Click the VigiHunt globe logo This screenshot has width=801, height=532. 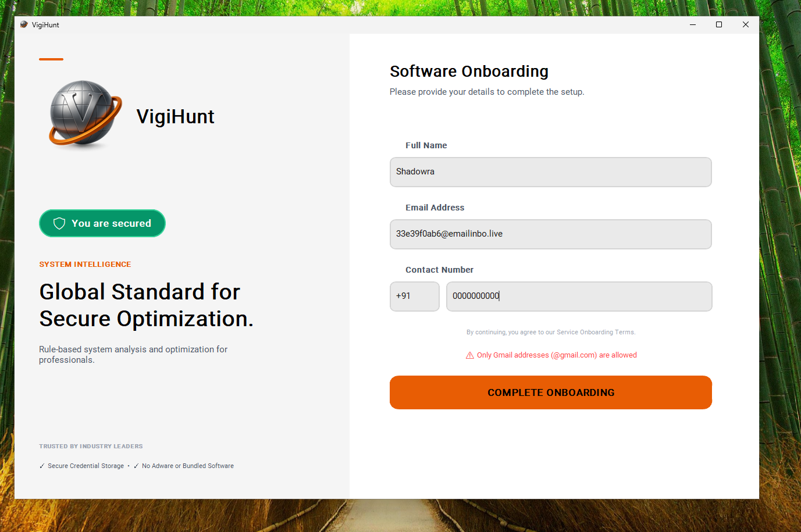[86, 113]
